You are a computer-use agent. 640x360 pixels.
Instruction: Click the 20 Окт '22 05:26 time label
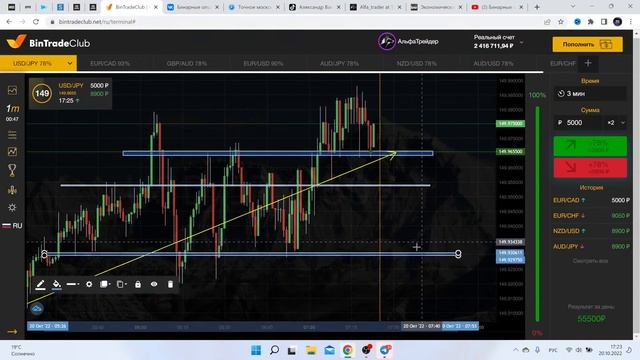pyautogui.click(x=47, y=326)
